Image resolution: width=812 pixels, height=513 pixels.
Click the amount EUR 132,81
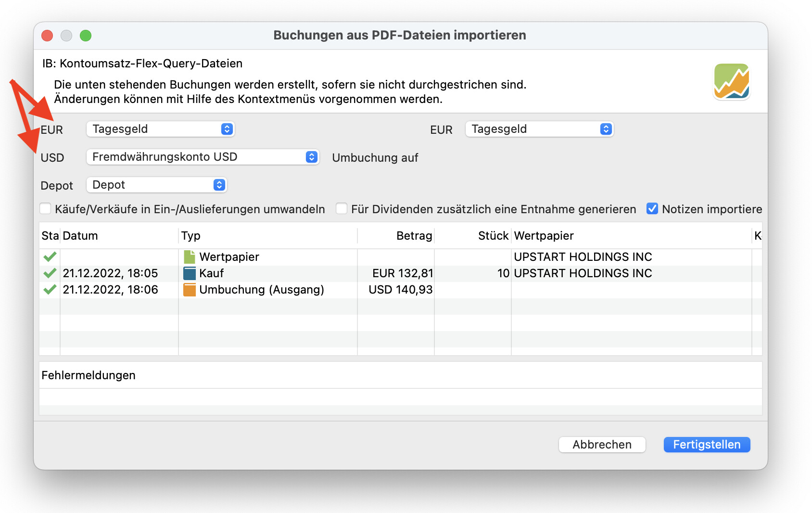(x=403, y=273)
